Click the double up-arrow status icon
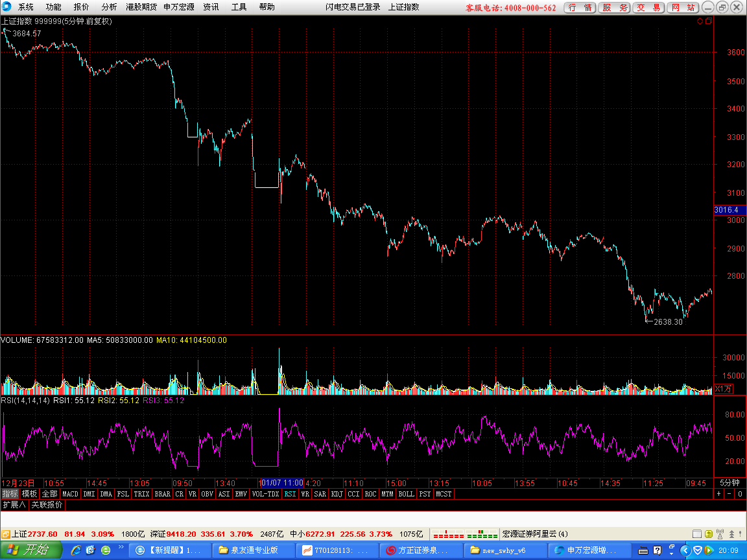 click(x=731, y=534)
